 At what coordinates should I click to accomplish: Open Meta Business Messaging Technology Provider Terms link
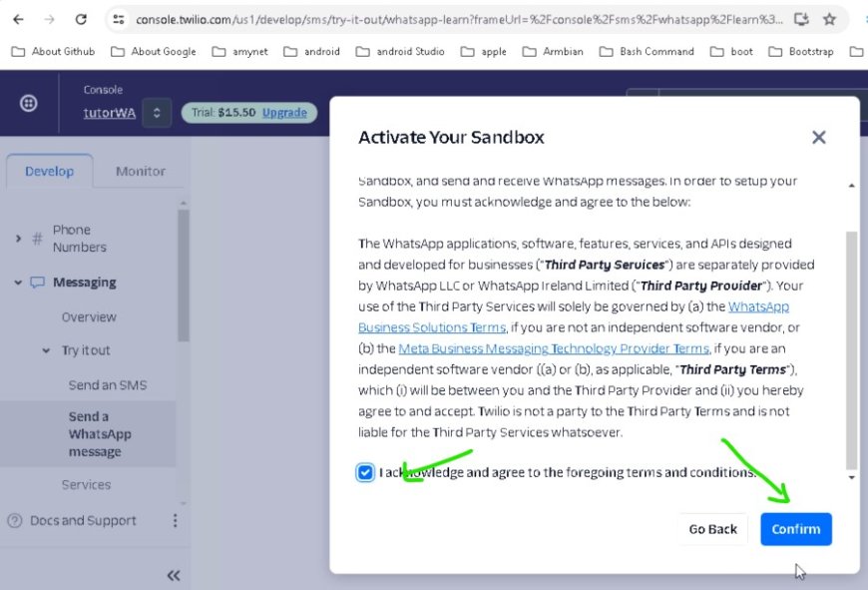coord(554,348)
